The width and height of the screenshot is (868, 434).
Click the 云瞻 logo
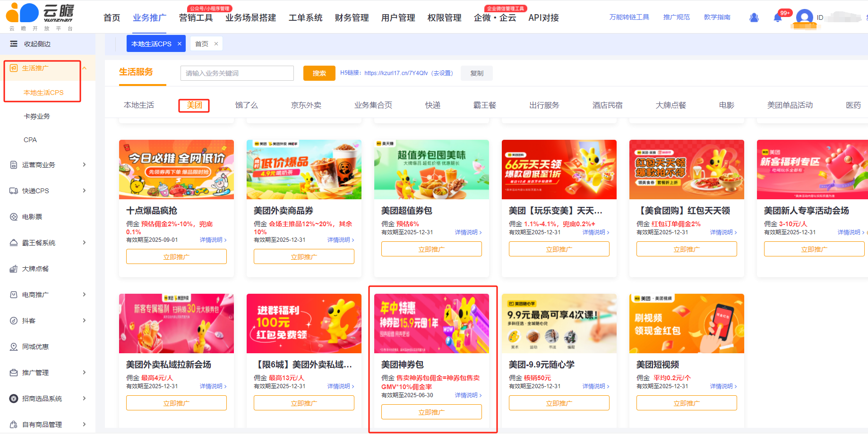point(40,17)
